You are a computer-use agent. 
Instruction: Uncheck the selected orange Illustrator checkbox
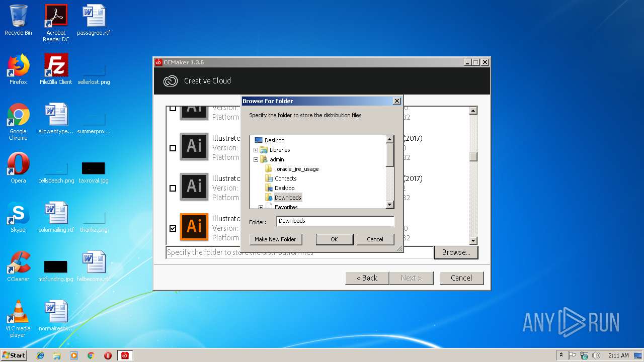click(x=173, y=228)
